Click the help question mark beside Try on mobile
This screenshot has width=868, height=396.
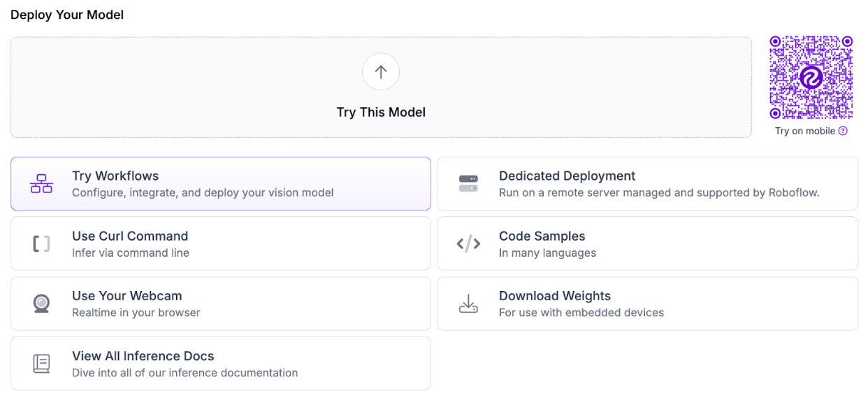coord(843,131)
